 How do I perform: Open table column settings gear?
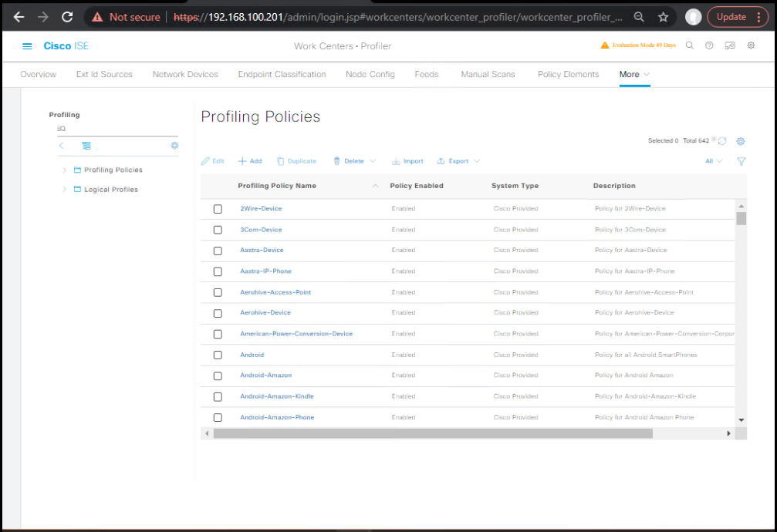click(x=740, y=141)
